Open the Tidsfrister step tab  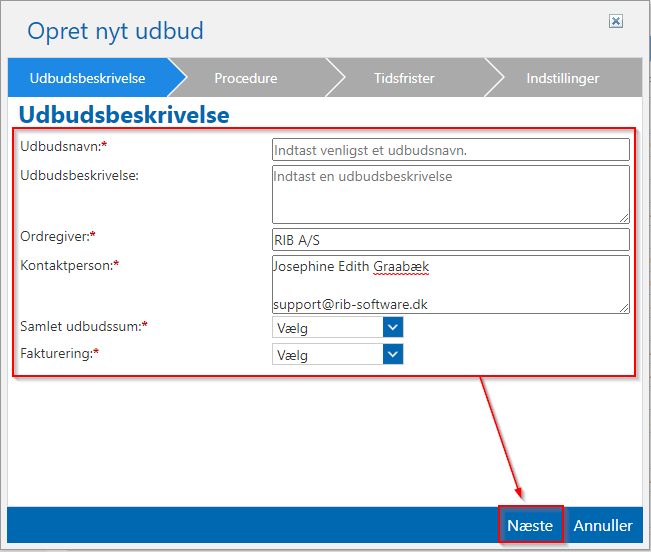coord(404,78)
